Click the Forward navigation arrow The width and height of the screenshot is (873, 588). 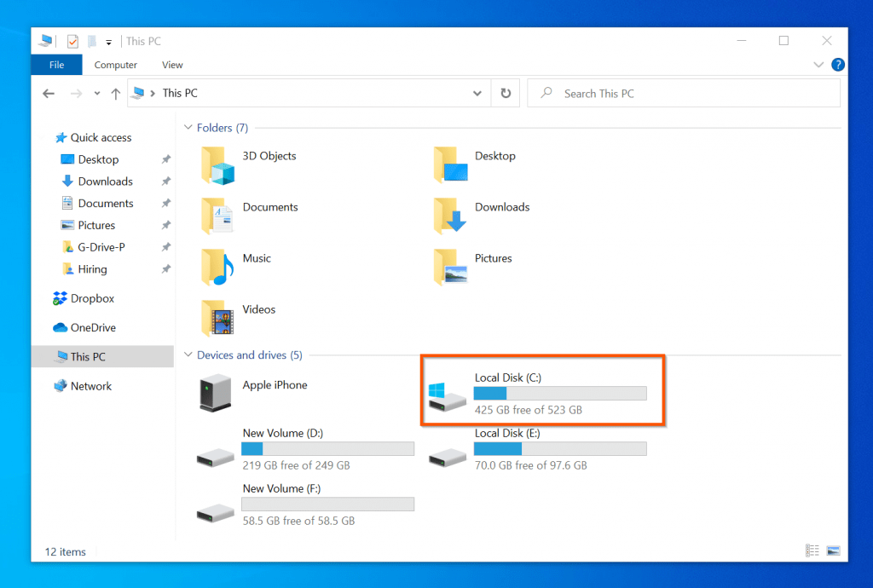click(76, 94)
